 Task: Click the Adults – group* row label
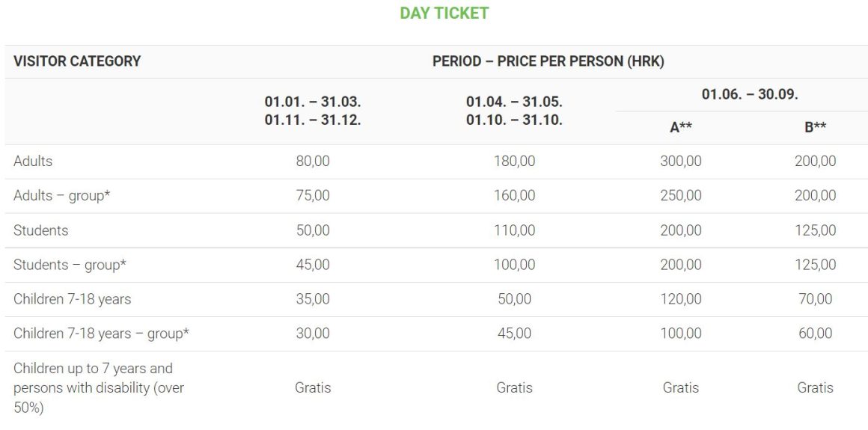pos(70,196)
